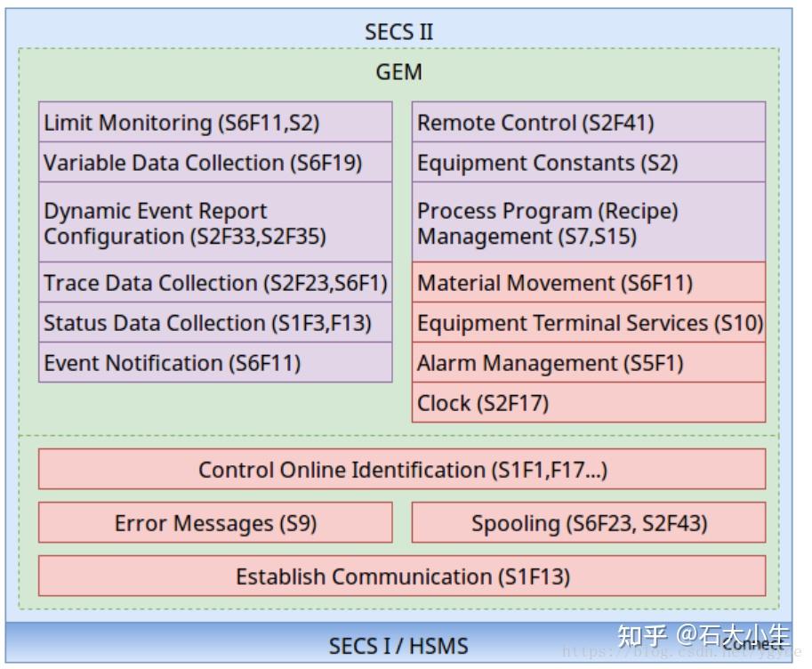Click the SECS I / HSMS bottom bar
Image resolution: width=812 pixels, height=669 pixels.
(x=398, y=645)
